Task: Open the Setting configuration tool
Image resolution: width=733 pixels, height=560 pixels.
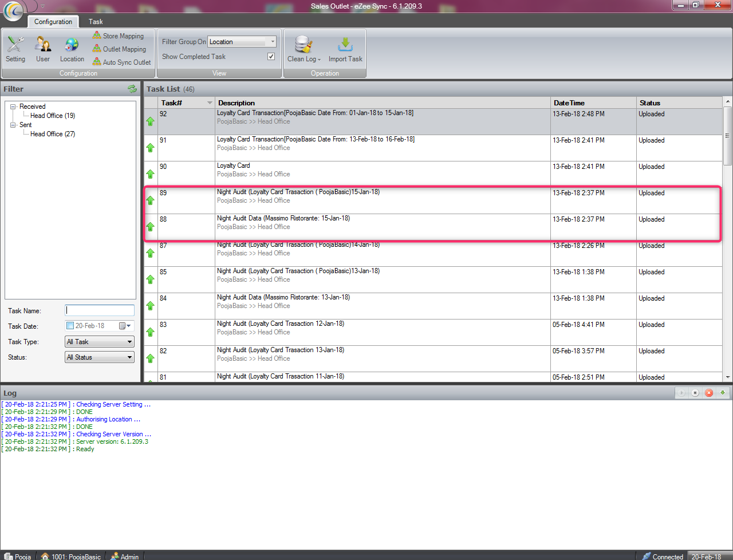Action: 15,49
